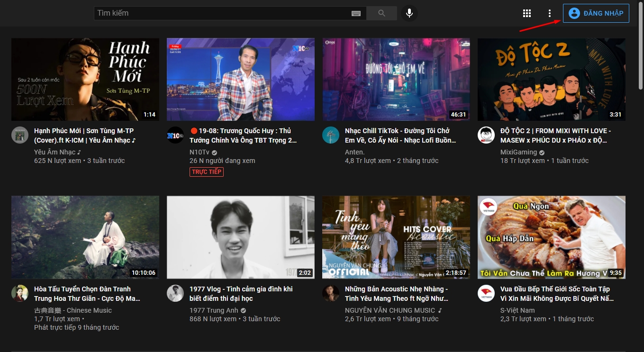Click text 2,6 Tr lượt xem • 9 tháng trước
This screenshot has width=644, height=352.
point(392,319)
